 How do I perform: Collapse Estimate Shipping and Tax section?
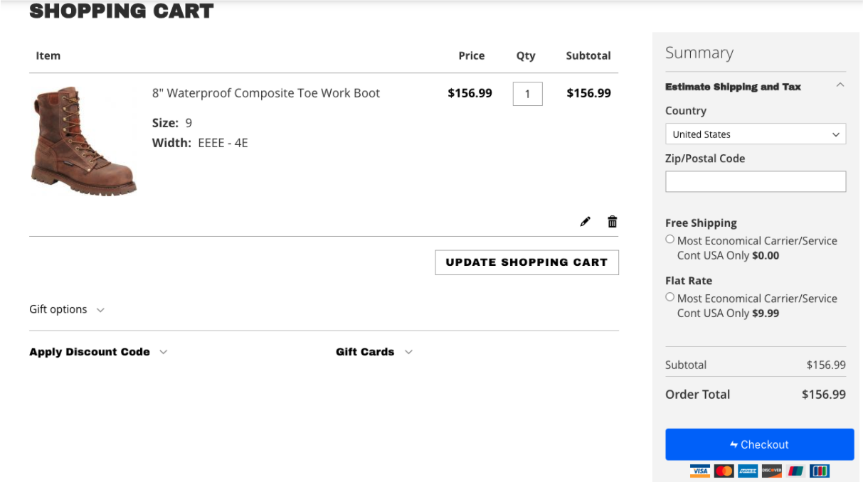(840, 86)
